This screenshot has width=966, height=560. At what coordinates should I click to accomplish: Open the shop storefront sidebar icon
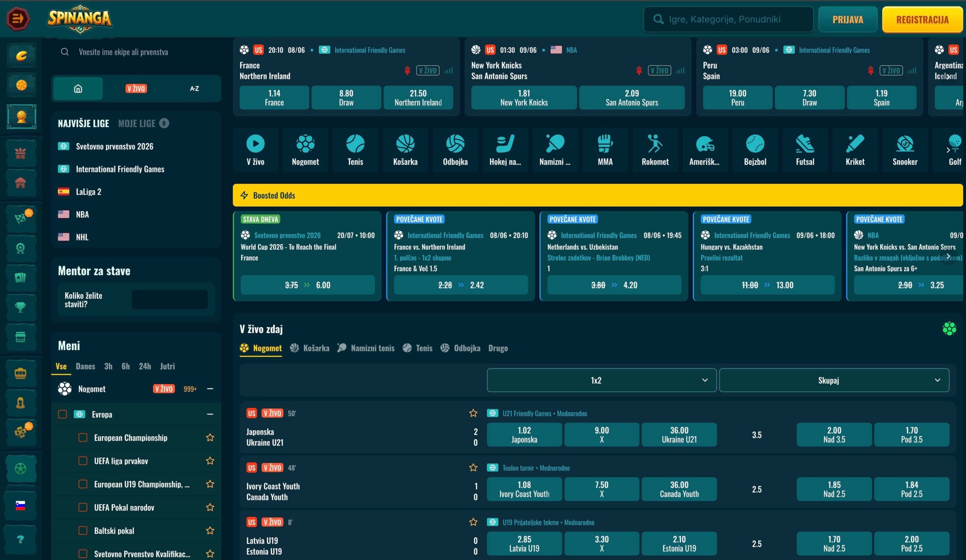pos(21,337)
